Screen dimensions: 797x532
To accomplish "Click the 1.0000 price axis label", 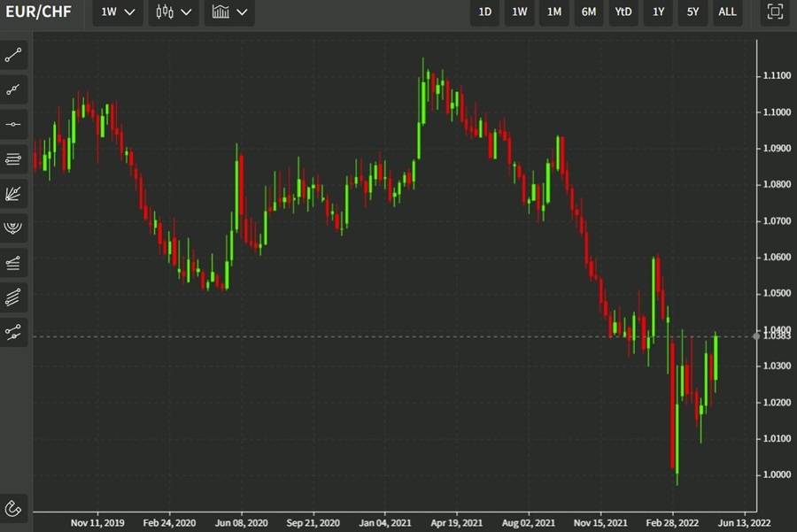I will [x=777, y=474].
